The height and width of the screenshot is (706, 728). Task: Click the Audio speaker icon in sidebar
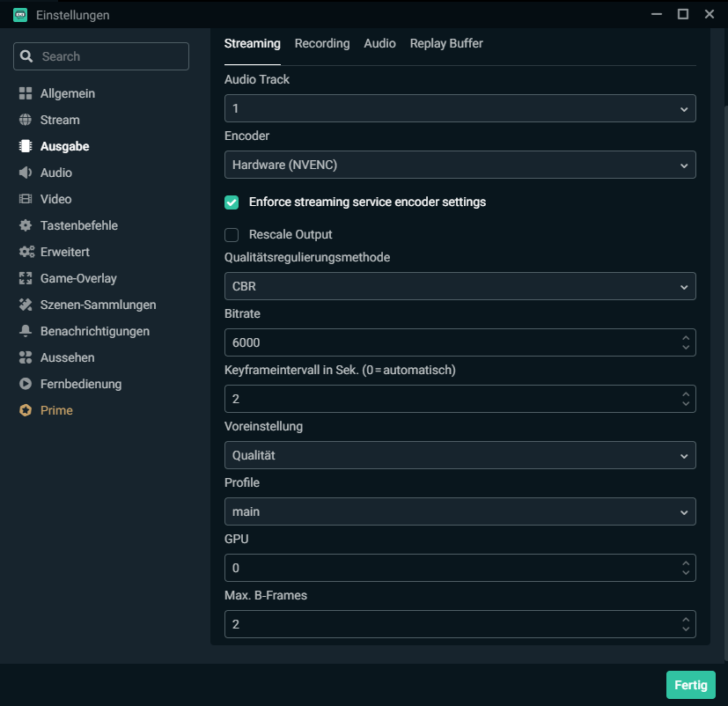point(26,173)
